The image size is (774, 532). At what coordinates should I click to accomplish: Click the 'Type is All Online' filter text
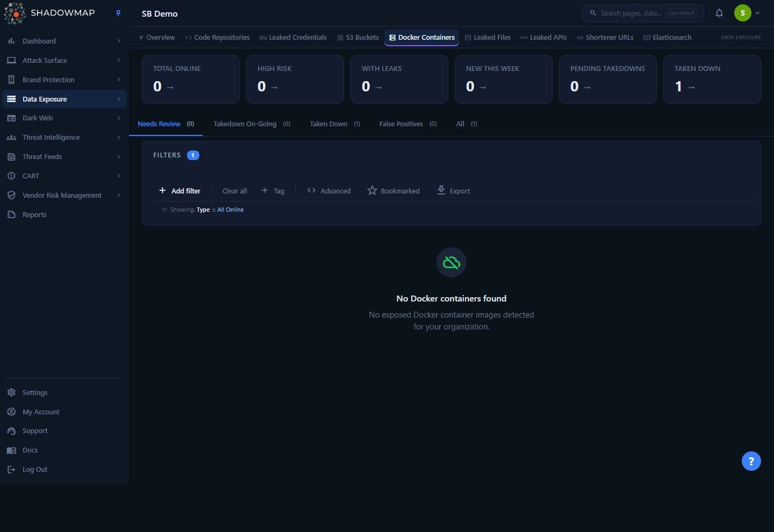tap(220, 210)
